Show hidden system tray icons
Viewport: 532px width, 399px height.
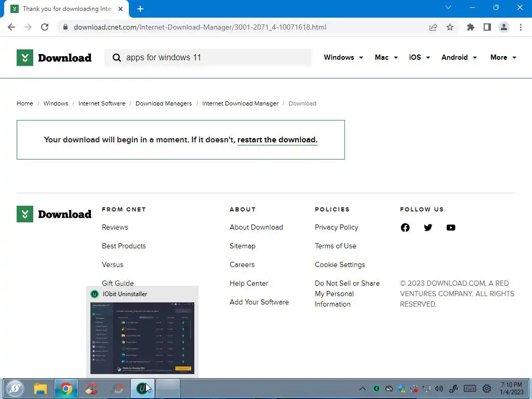(362, 389)
